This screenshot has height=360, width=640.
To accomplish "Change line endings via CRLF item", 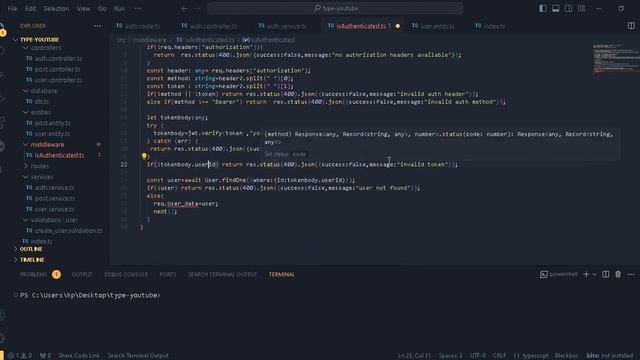I will (499, 356).
